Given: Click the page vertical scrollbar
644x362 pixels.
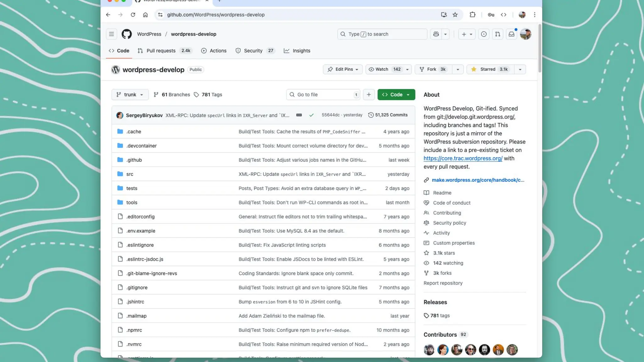Looking at the screenshot, I should (540, 47).
